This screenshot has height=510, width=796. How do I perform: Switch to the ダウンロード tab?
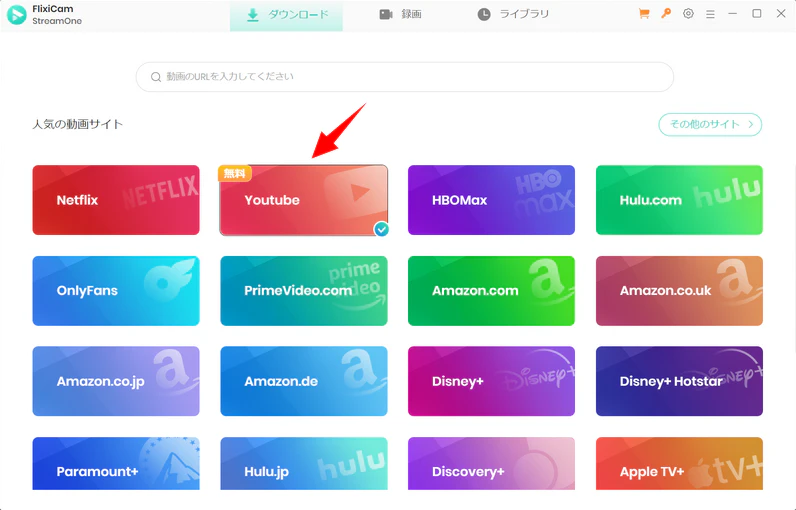pos(286,15)
